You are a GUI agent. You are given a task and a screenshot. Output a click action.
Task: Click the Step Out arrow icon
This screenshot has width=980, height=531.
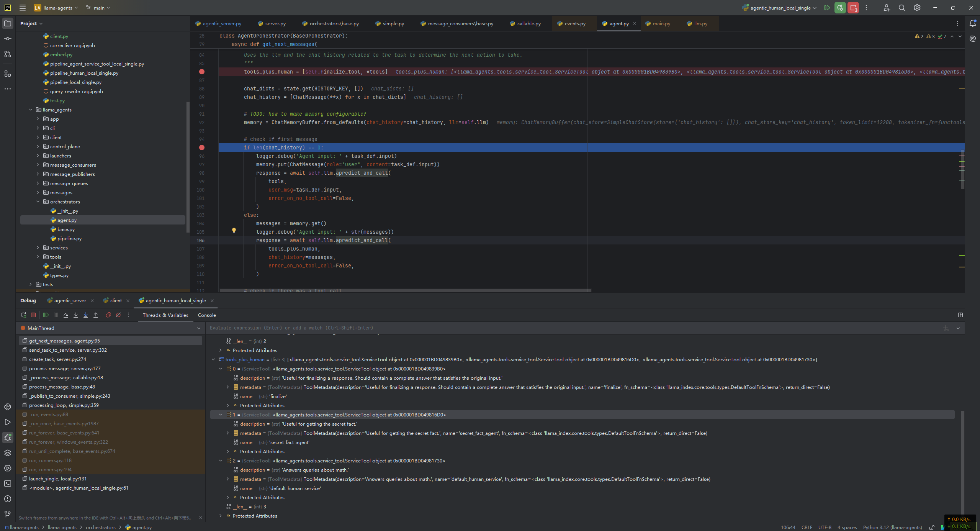point(96,315)
